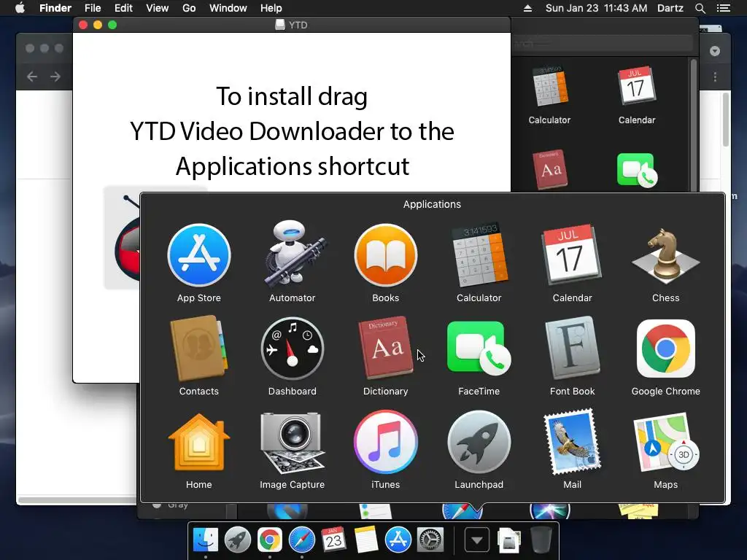Image resolution: width=747 pixels, height=560 pixels.
Task: Open the three-dot menu in browser window
Action: pos(715,77)
